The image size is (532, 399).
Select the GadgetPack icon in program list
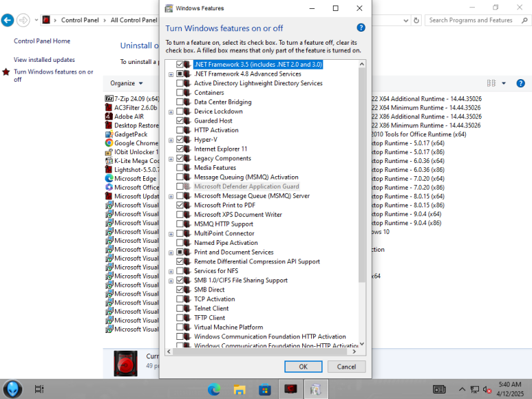click(109, 134)
